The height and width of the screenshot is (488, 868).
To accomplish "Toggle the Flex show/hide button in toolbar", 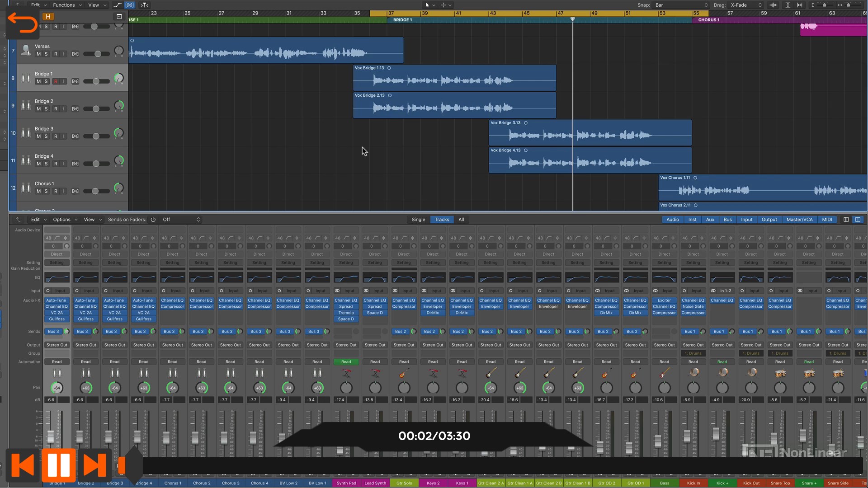I will (x=129, y=5).
